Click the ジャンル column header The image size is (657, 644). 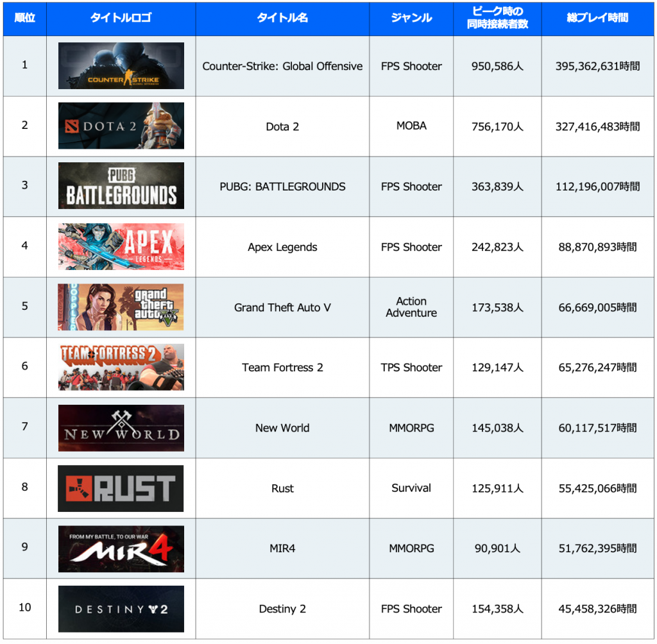(411, 18)
